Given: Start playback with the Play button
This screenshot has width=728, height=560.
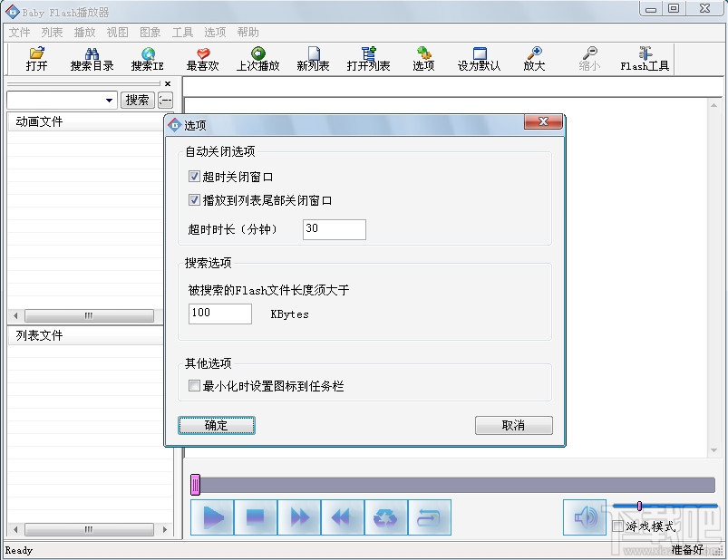Looking at the screenshot, I should pos(212,517).
